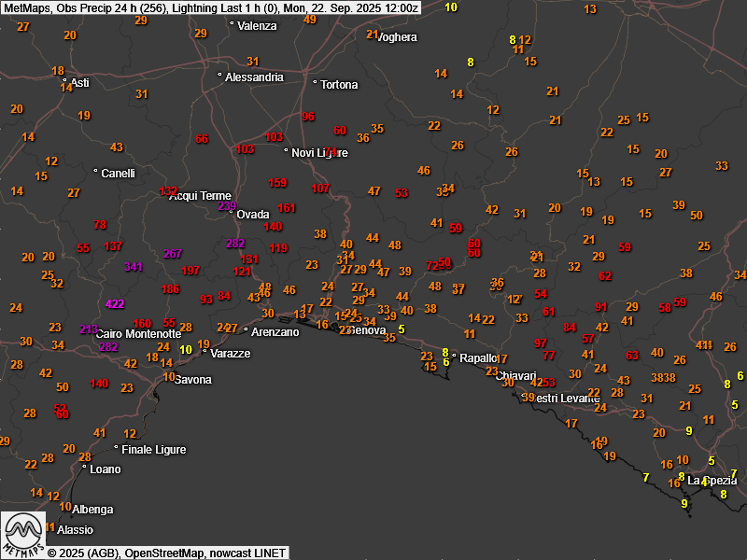Click the purple 341 precipitation reading
747x560 pixels.
[134, 267]
